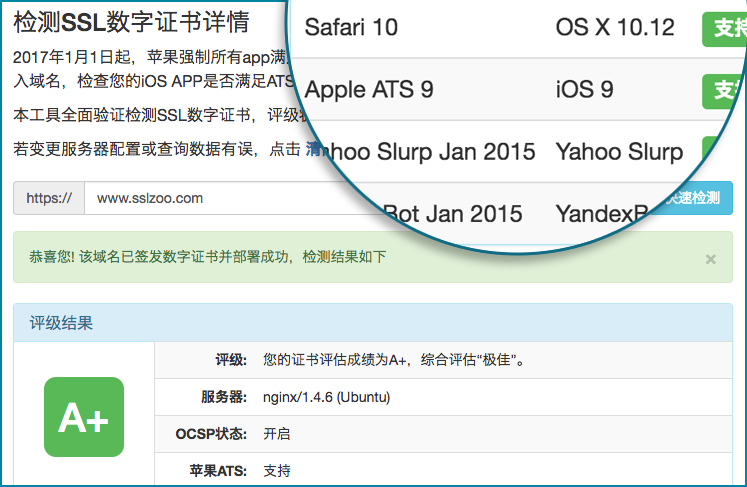Click the OCSP状态 value 开启
747x487 pixels.
coord(277,434)
